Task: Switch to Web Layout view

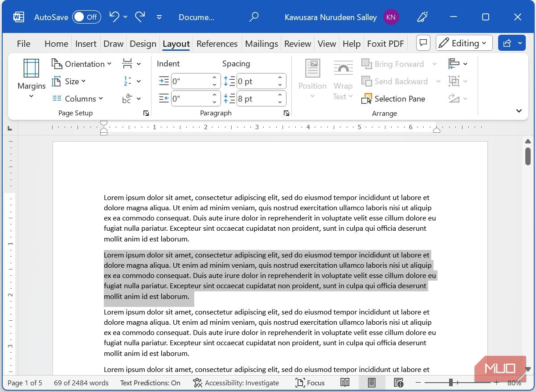Action: (x=398, y=383)
